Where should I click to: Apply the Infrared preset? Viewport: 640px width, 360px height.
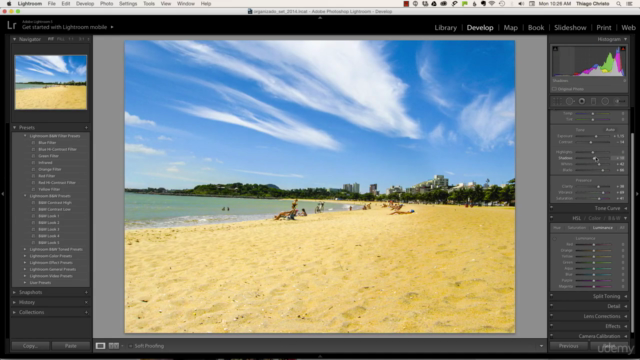pos(45,162)
